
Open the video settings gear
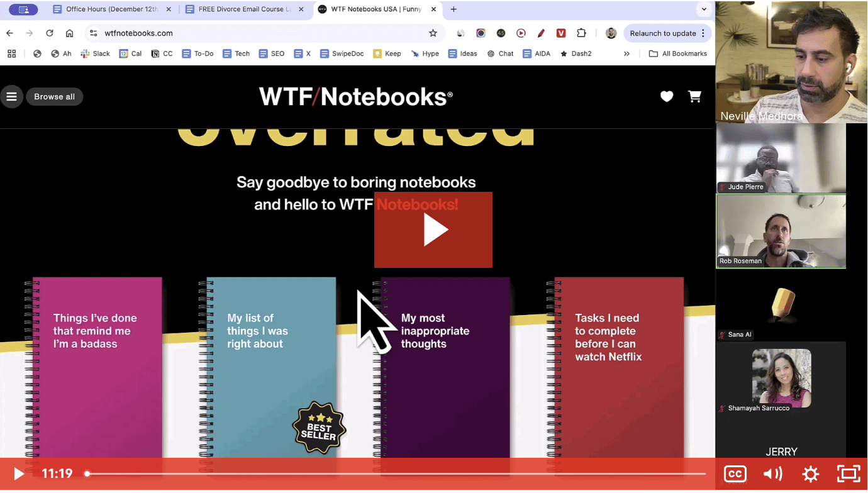[811, 474]
